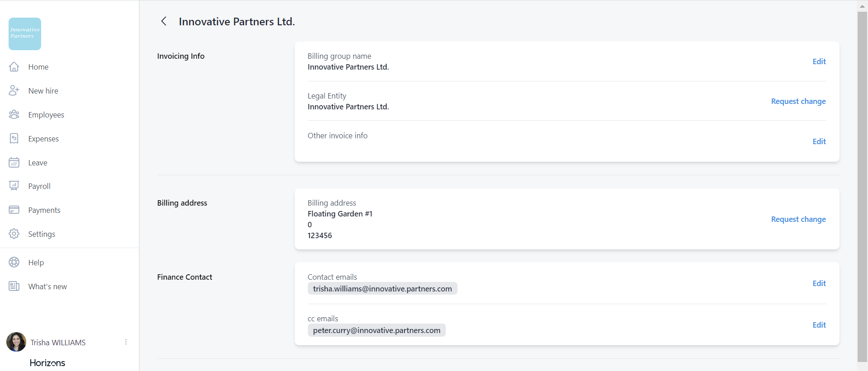Click the Home house icon in sidebar
Image resolution: width=868 pixels, height=371 pixels.
coord(14,67)
